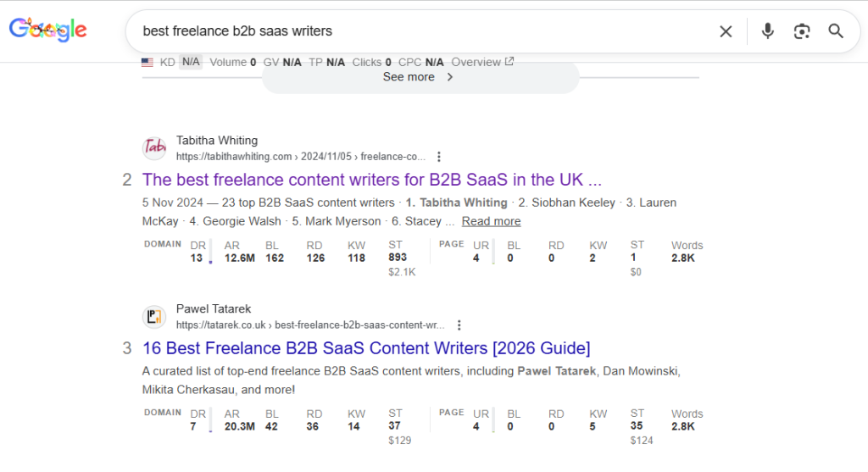Click page ST value 35

click(637, 425)
